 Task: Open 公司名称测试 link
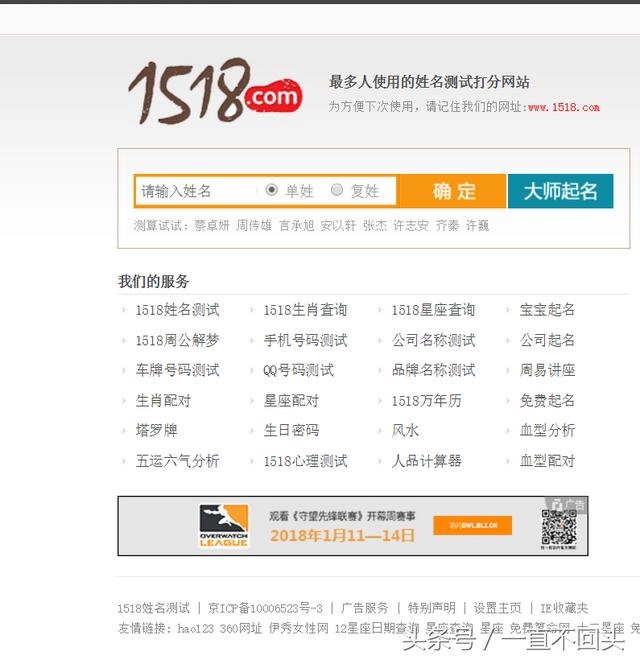(433, 340)
